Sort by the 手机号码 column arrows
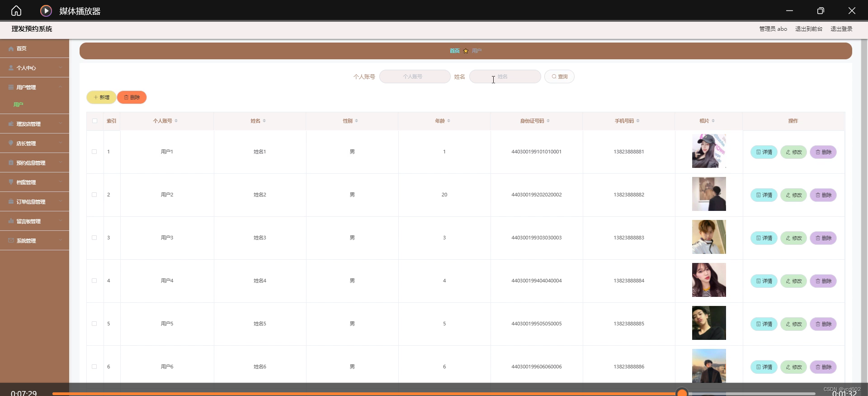The height and width of the screenshot is (396, 868). (638, 121)
